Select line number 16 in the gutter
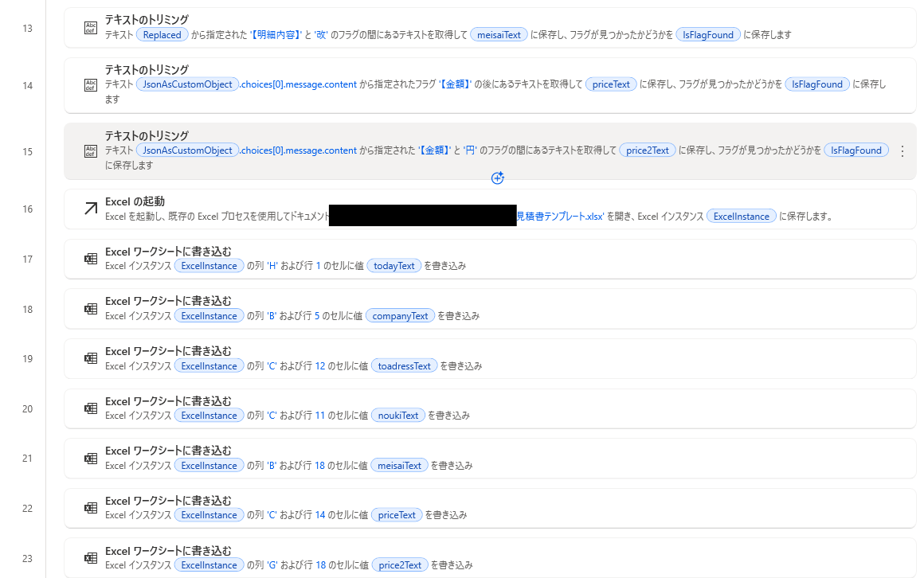This screenshot has width=924, height=578. coord(27,209)
